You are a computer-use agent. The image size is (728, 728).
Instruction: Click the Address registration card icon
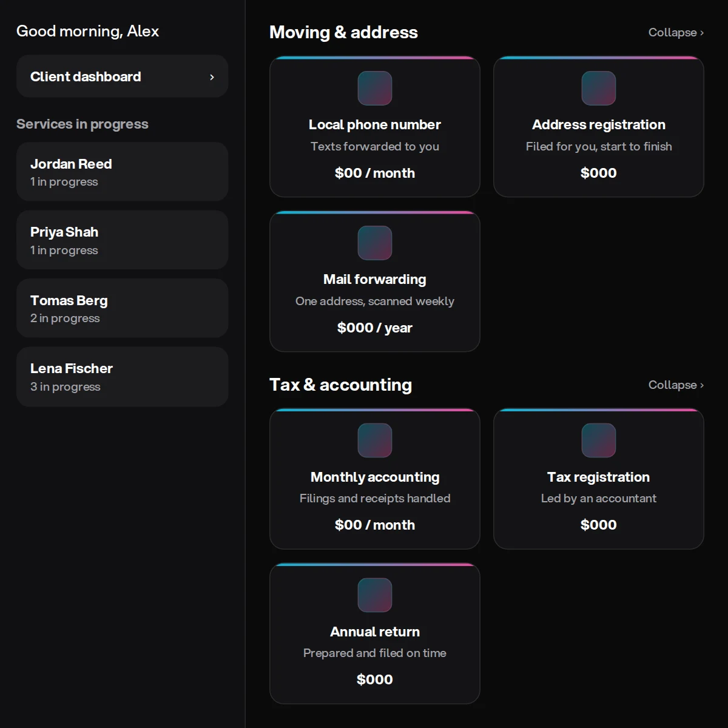(x=599, y=88)
